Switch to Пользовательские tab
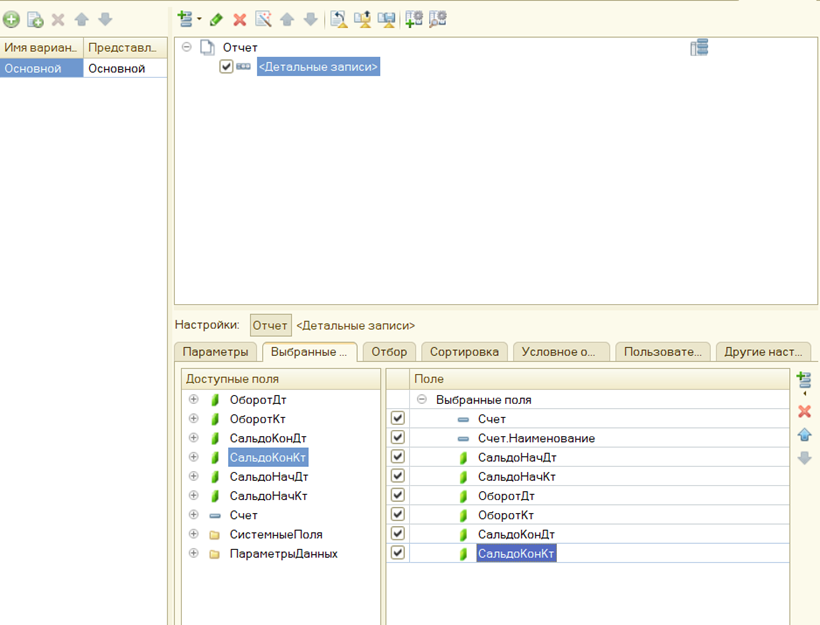This screenshot has width=820, height=625. pos(663,352)
